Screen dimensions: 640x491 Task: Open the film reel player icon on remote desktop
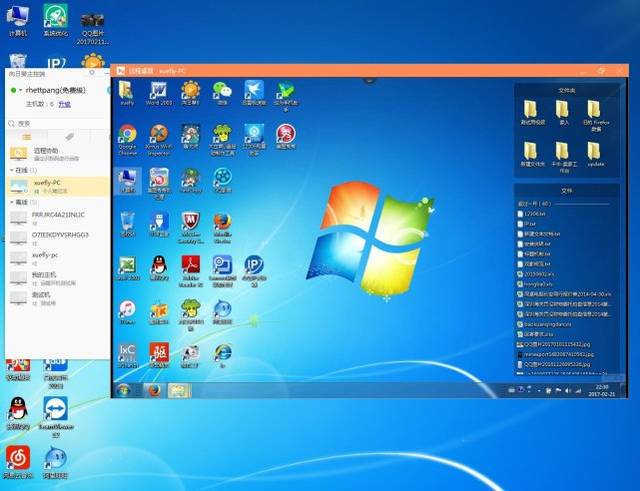point(222,180)
